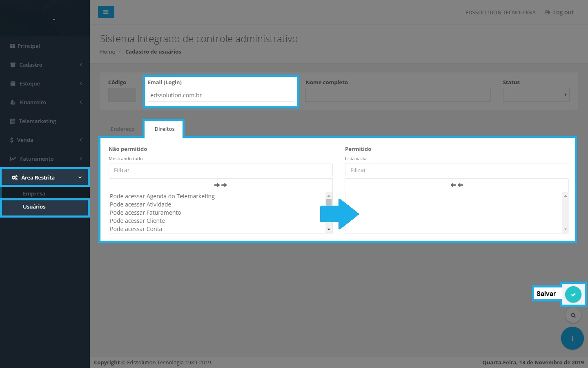Click Não permitido list scroll-down arrow

[329, 229]
